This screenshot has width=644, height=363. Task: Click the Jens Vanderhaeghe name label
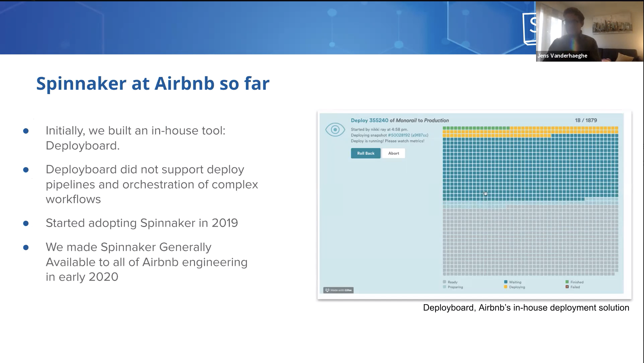coord(562,56)
